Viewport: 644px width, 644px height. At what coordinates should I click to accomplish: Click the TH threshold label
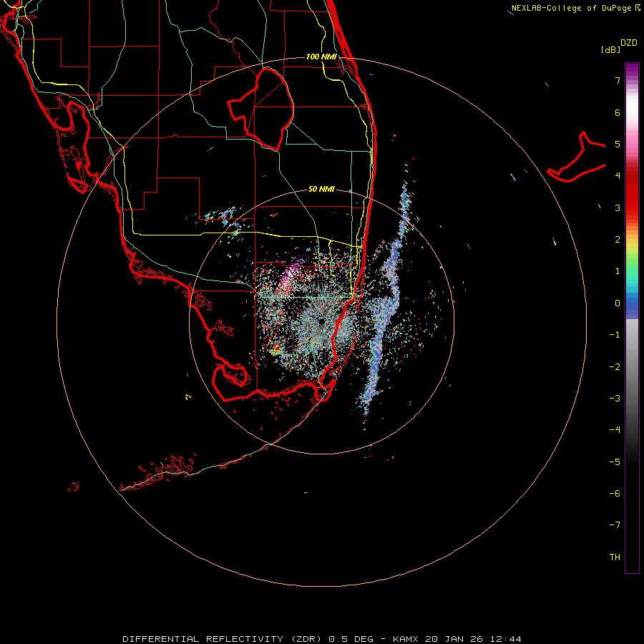(615, 557)
